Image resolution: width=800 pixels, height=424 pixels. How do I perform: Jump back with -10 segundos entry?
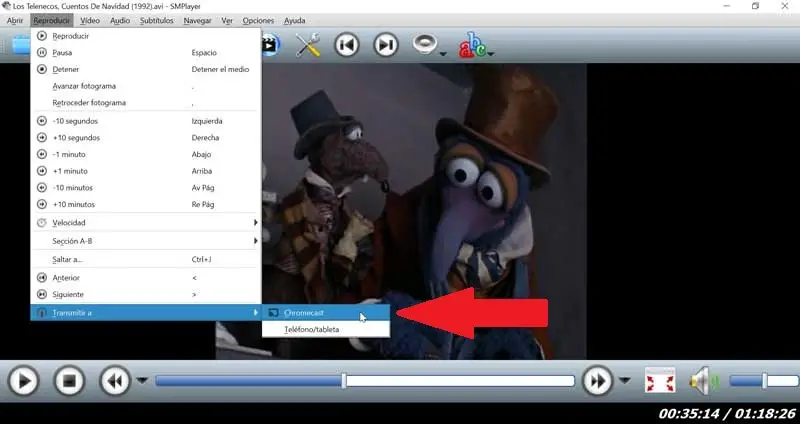coord(146,121)
